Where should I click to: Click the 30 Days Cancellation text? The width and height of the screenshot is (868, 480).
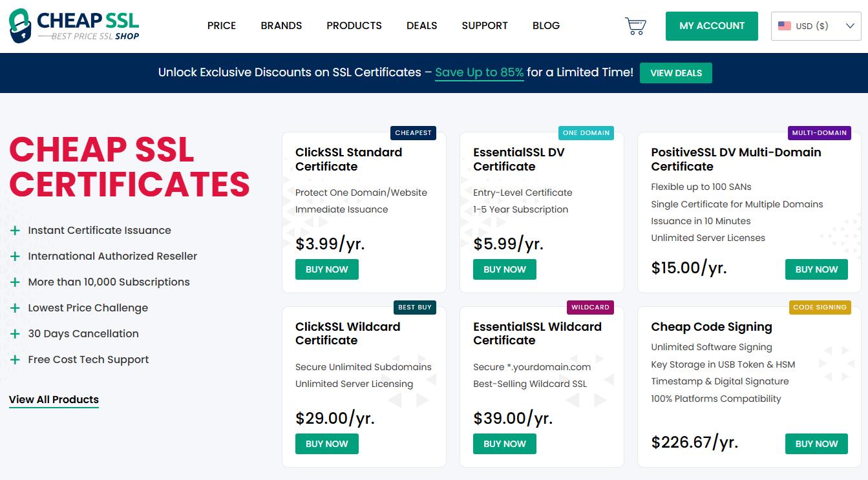(83, 334)
